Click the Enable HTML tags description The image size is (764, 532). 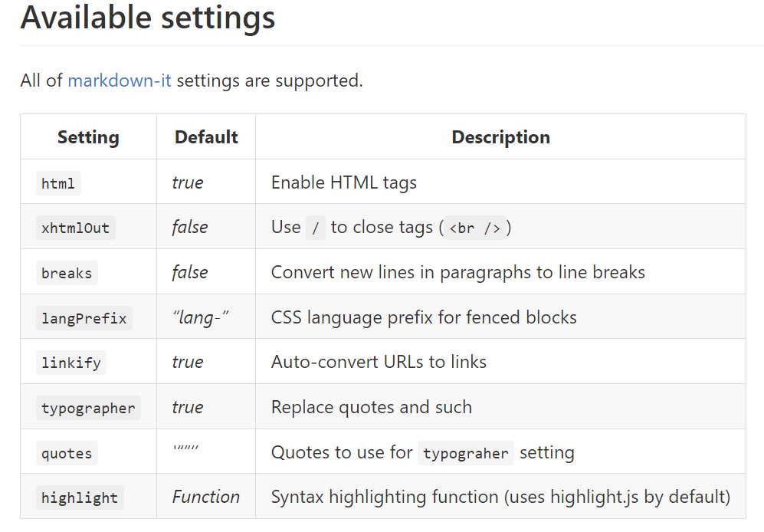(344, 182)
